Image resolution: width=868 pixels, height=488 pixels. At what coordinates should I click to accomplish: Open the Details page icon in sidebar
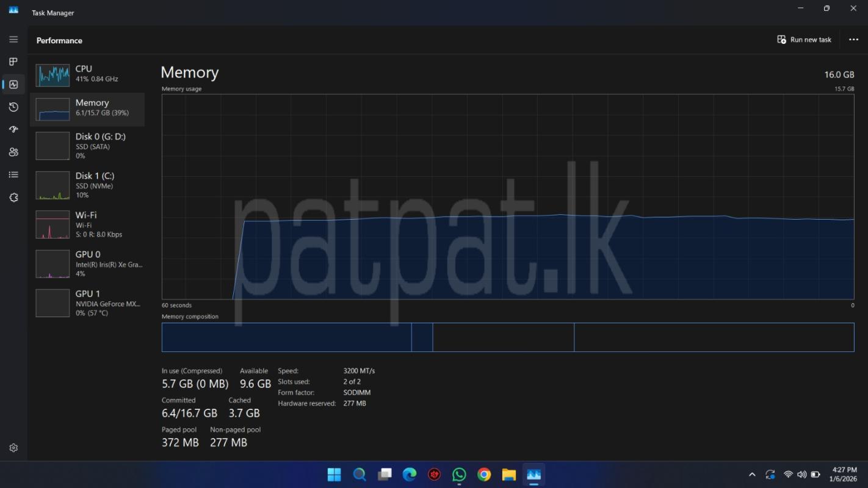13,175
